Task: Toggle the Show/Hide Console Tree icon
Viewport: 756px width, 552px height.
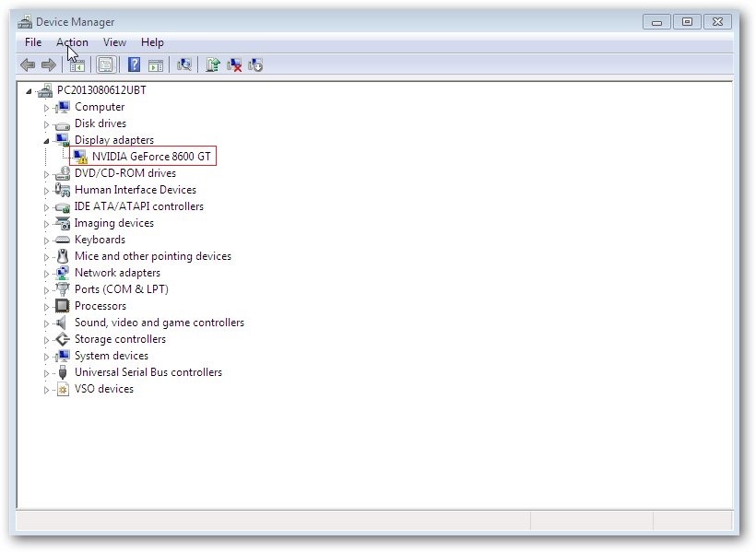Action: 77,65
